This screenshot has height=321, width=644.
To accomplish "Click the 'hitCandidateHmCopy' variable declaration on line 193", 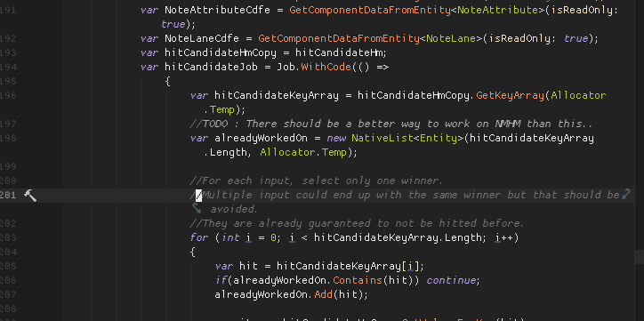I will coord(221,53).
